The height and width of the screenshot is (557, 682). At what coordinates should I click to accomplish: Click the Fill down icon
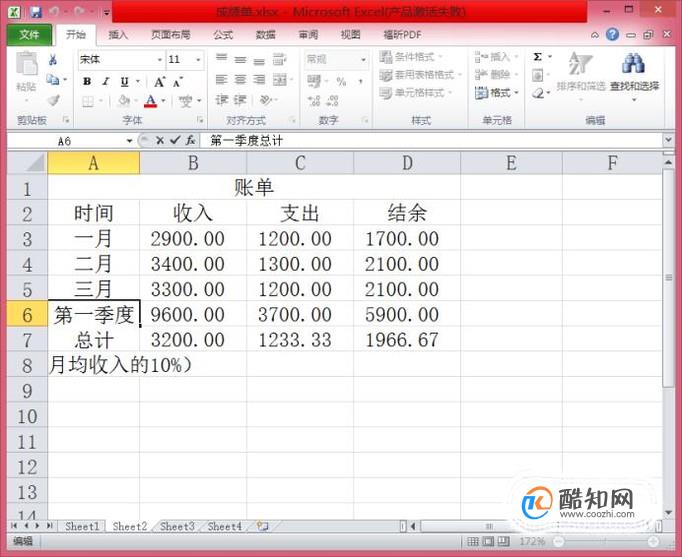[x=538, y=75]
